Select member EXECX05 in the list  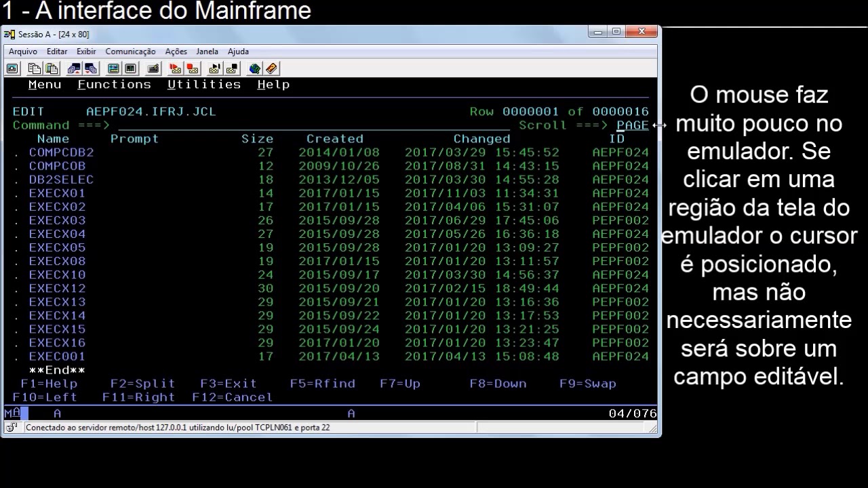pos(57,247)
